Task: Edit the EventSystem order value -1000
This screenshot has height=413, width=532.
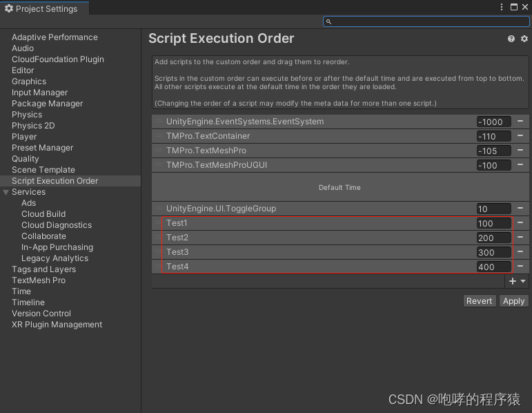Action: pyautogui.click(x=493, y=122)
